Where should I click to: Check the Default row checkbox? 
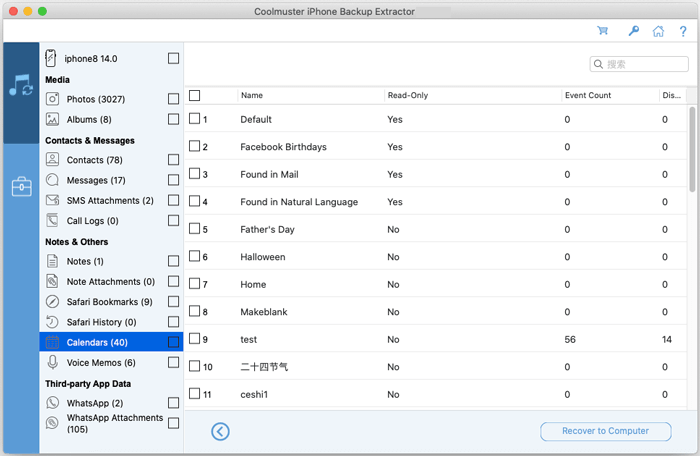tap(194, 118)
